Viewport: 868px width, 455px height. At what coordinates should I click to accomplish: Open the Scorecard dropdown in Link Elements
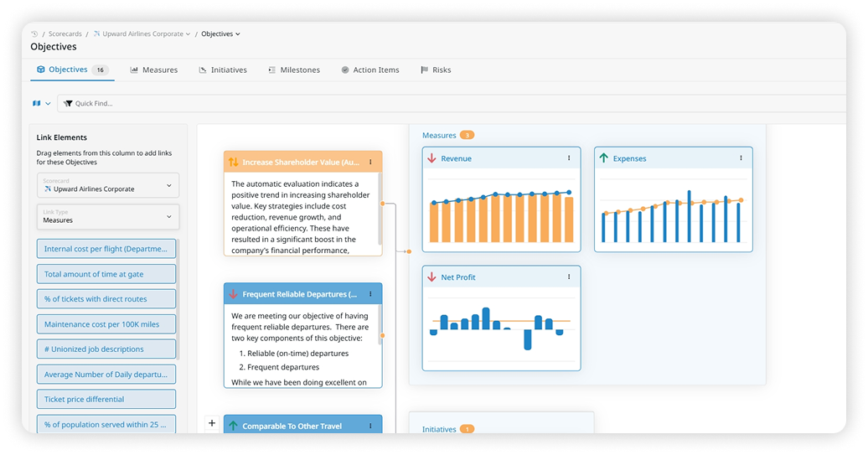(x=108, y=185)
